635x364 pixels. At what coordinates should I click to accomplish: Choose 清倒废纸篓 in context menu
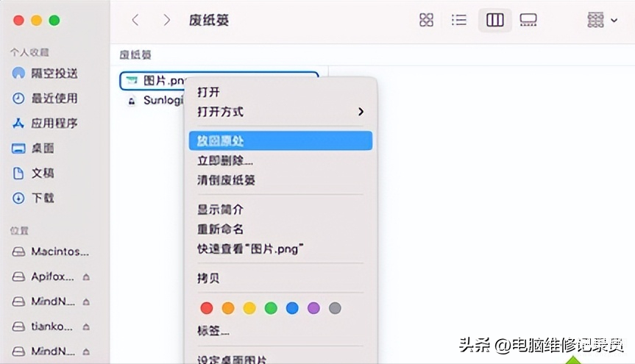click(226, 180)
